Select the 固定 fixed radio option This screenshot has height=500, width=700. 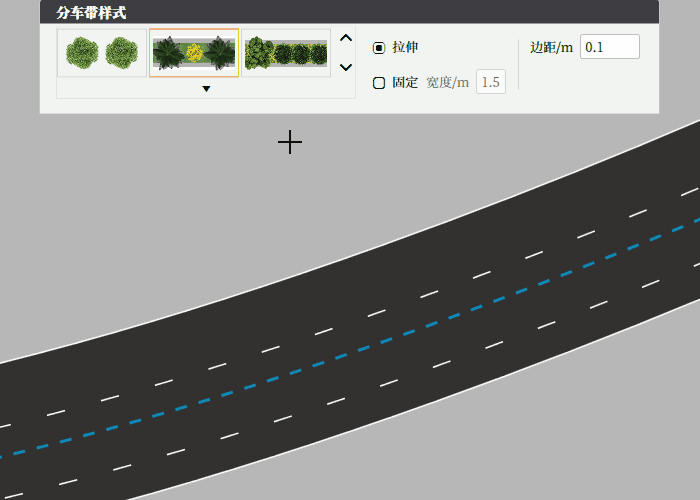(379, 83)
